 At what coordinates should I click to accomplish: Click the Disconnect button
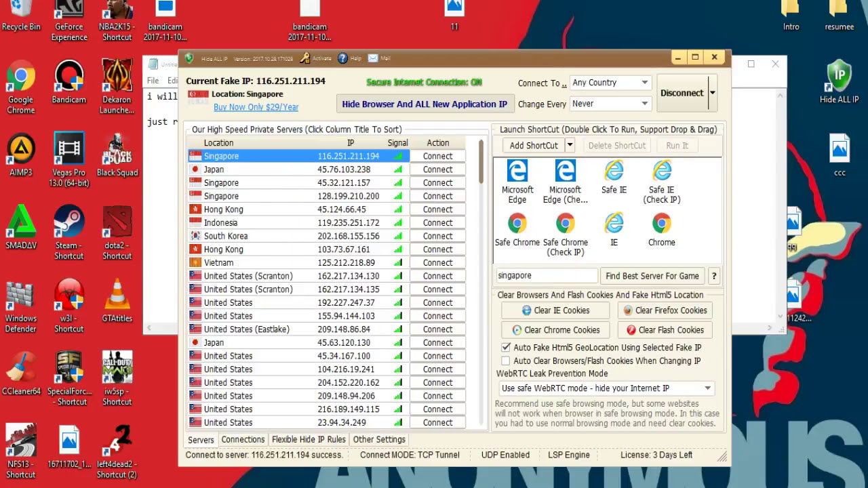pos(682,93)
